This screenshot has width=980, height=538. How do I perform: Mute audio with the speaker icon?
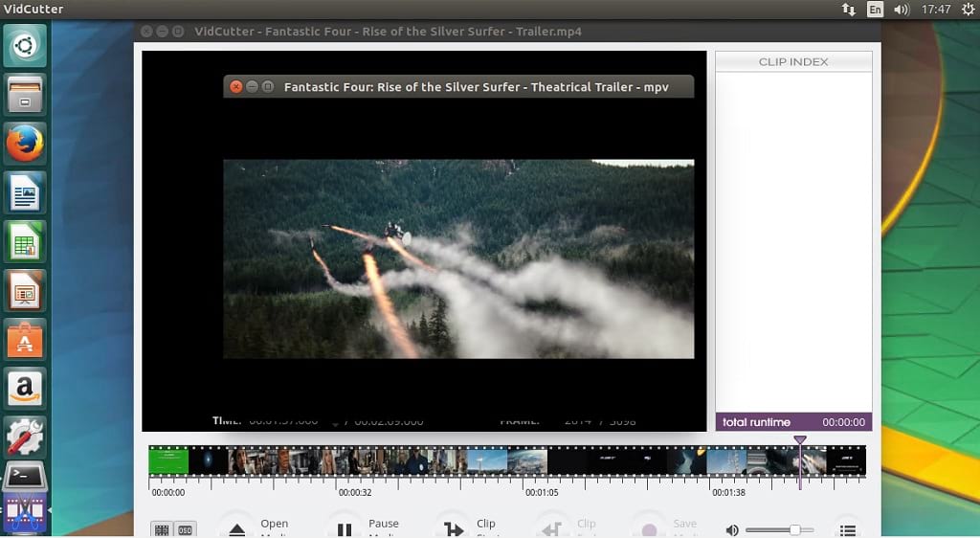coord(732,530)
